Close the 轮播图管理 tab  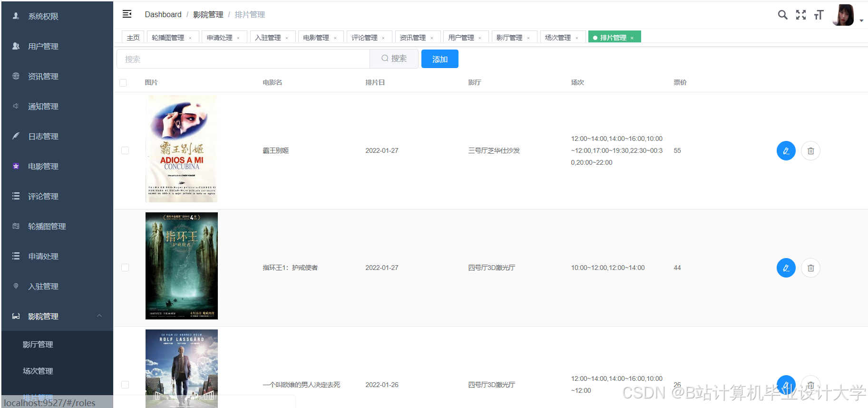[x=190, y=38]
